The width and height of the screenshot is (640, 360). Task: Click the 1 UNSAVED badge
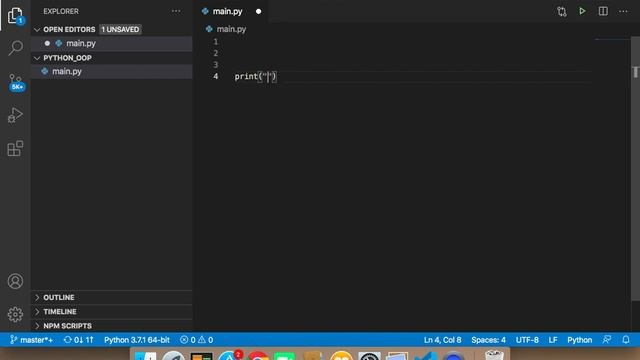120,29
